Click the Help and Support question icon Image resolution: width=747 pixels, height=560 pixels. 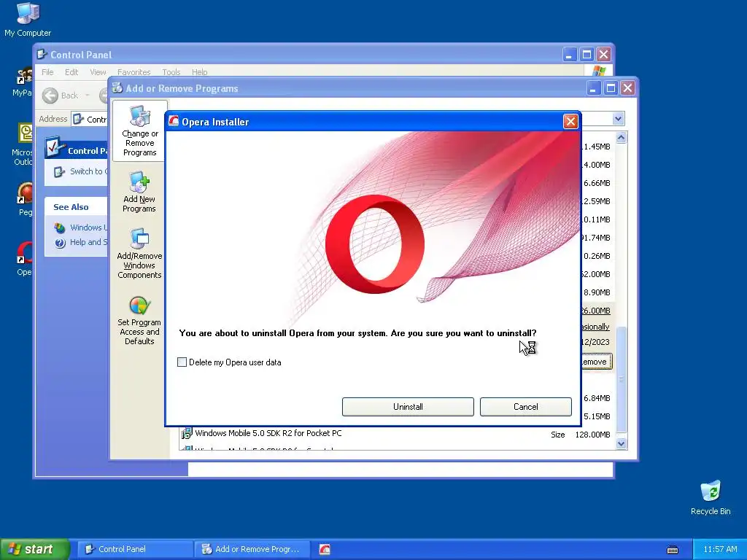tap(60, 243)
